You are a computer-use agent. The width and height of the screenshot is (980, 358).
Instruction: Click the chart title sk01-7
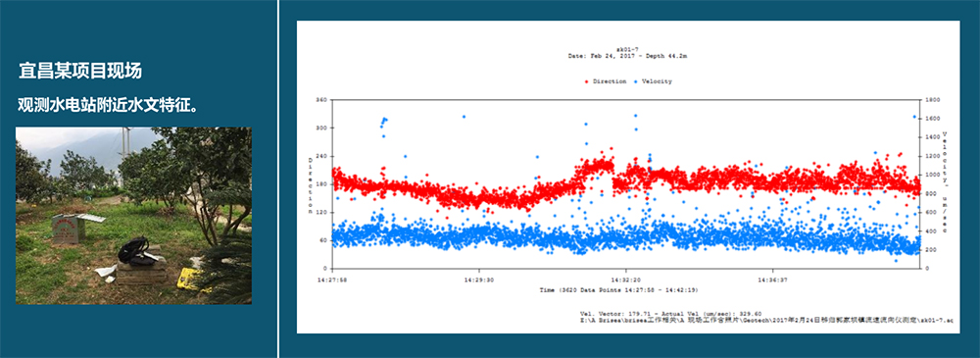pyautogui.click(x=627, y=49)
